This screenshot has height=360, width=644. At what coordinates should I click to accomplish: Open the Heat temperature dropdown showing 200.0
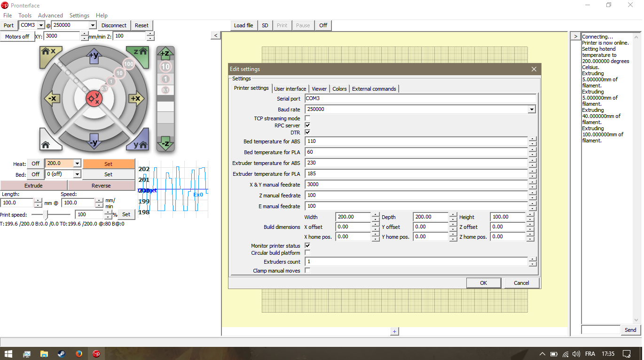(x=78, y=164)
